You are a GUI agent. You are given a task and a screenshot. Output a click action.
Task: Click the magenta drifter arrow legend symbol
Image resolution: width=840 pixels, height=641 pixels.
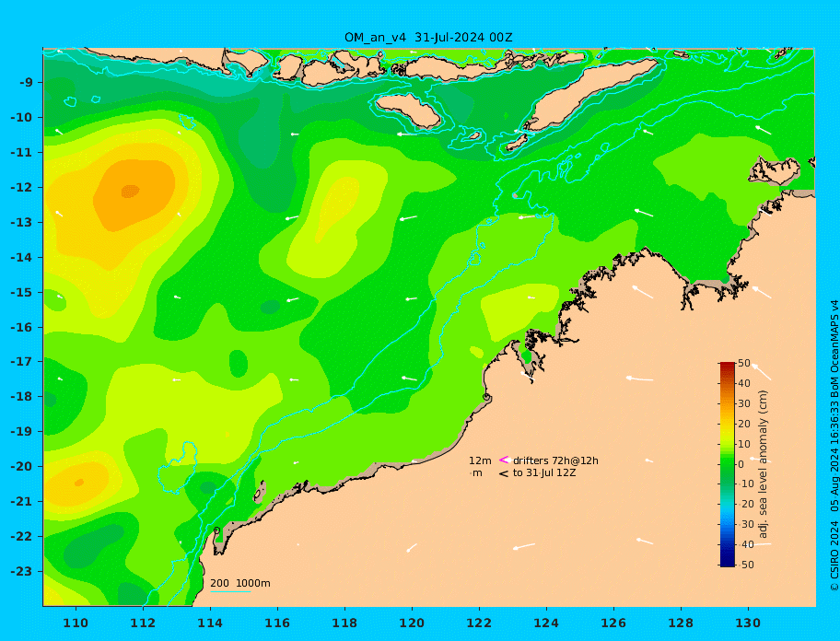(x=504, y=460)
